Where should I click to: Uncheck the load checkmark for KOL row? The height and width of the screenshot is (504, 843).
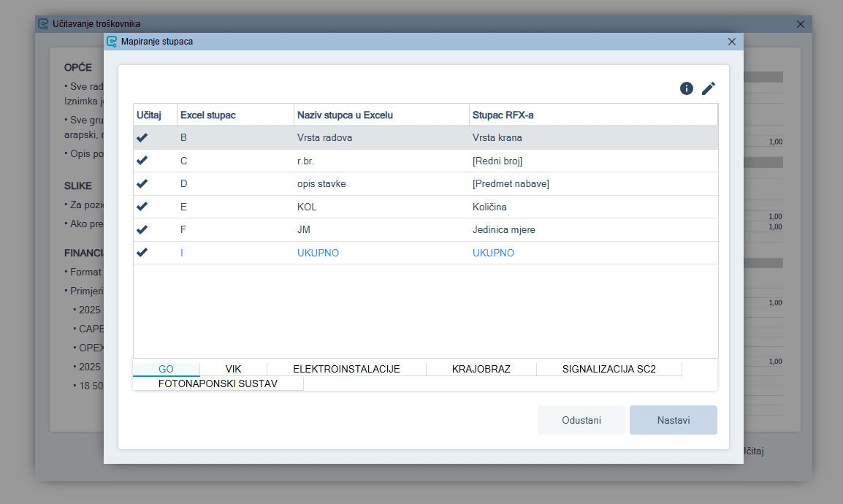tap(142, 207)
